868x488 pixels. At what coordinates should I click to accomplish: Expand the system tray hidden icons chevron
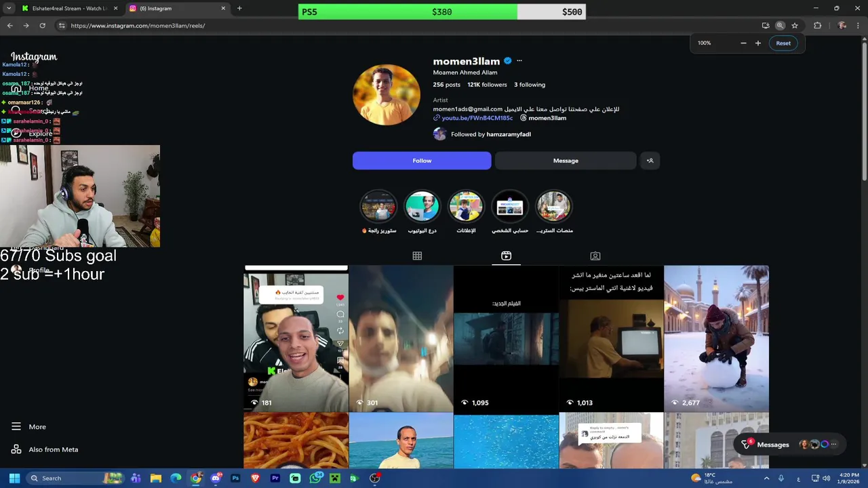tap(766, 479)
